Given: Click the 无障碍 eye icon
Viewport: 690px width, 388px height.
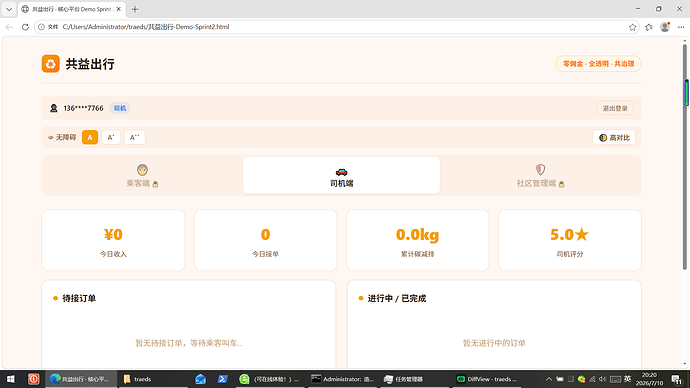Looking at the screenshot, I should pos(51,138).
